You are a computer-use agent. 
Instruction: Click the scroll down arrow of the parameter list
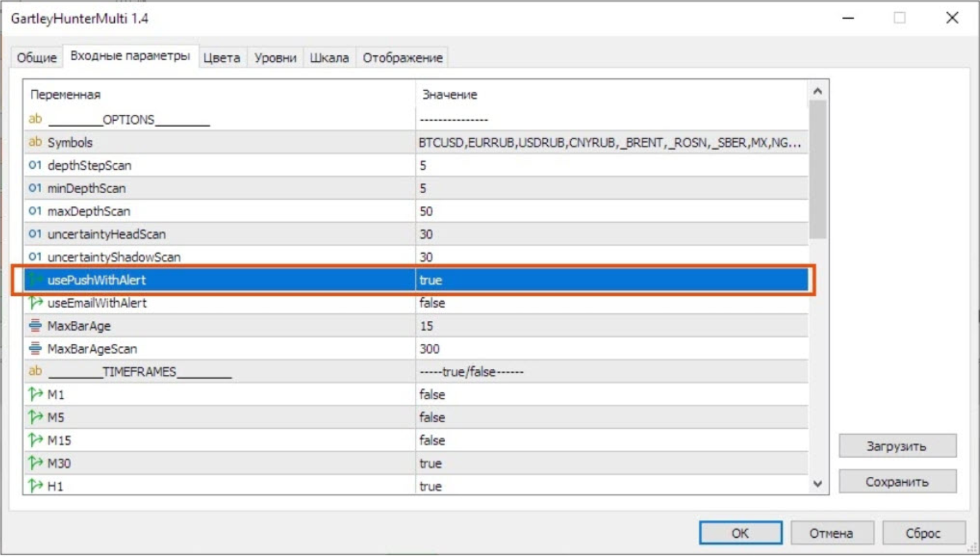point(818,484)
